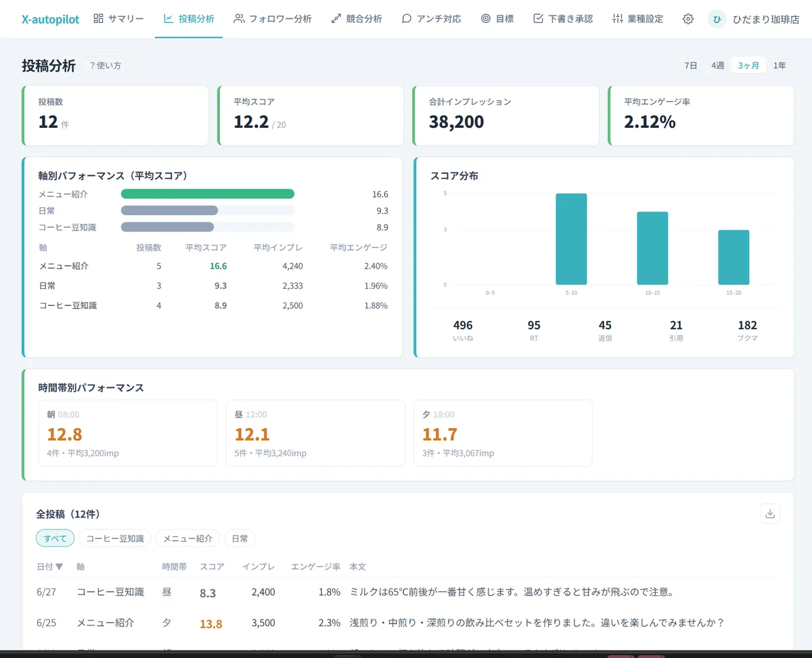
Task: Select the 1年 time range
Action: click(x=780, y=66)
